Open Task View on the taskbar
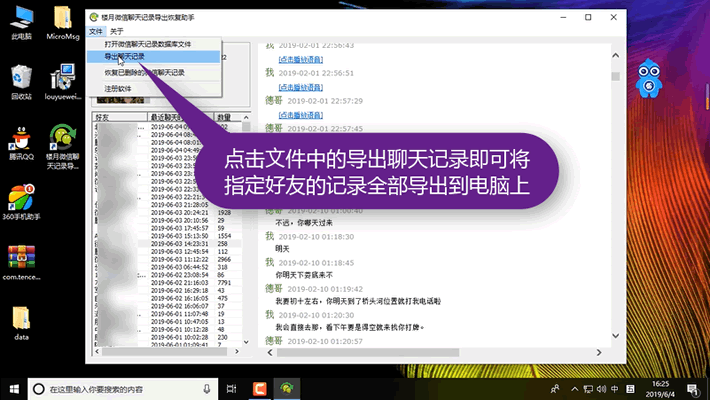710x400 pixels. 231,389
